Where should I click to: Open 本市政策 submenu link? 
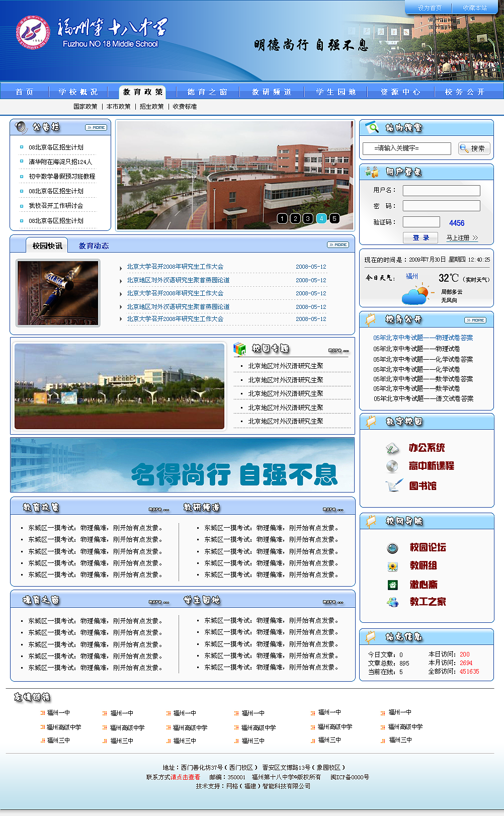click(x=118, y=107)
